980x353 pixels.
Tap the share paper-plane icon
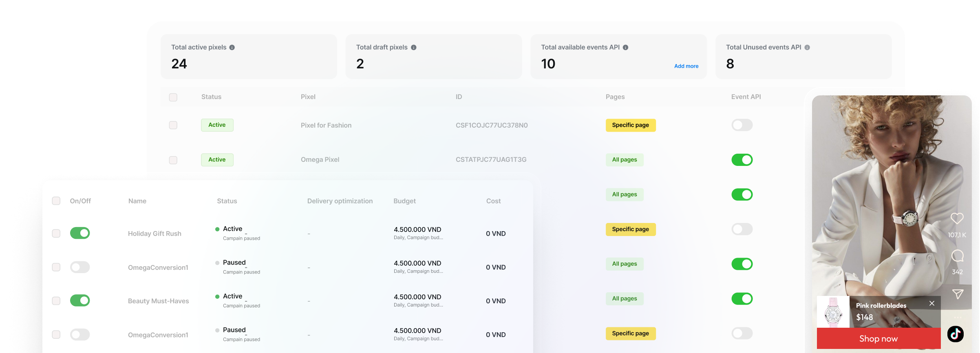tap(958, 294)
